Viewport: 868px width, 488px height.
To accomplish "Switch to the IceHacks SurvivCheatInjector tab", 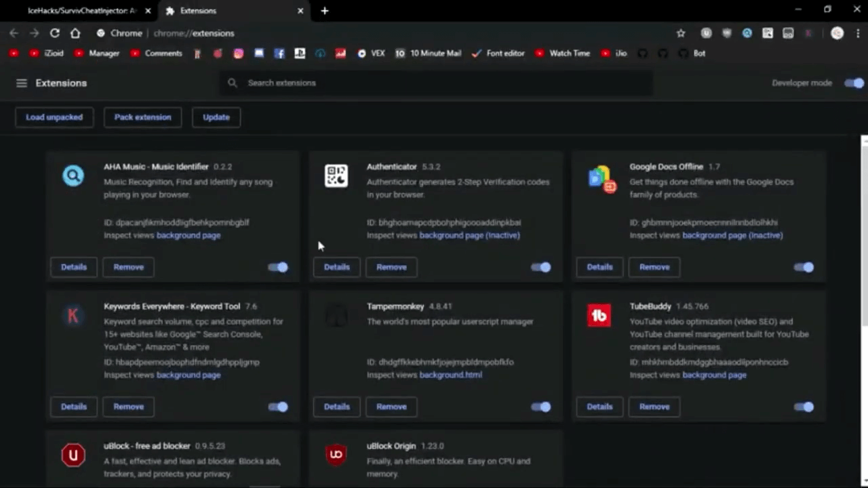I will coord(80,11).
